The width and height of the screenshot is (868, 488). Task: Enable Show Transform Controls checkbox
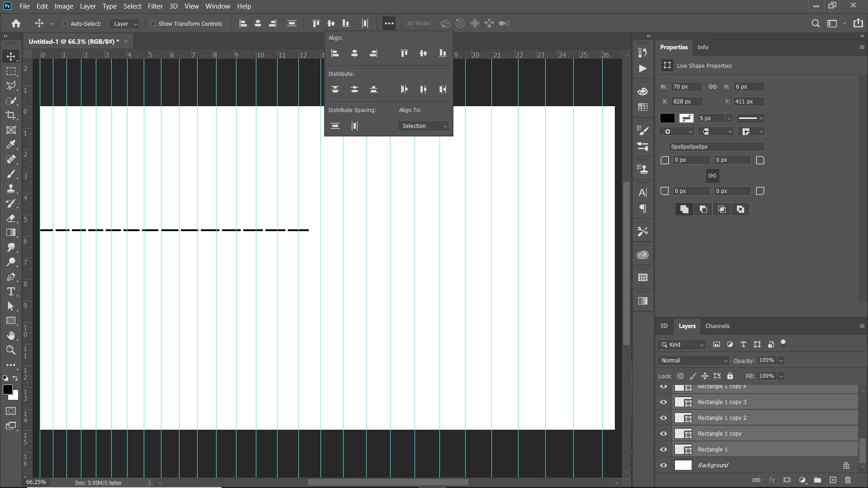[x=153, y=23]
